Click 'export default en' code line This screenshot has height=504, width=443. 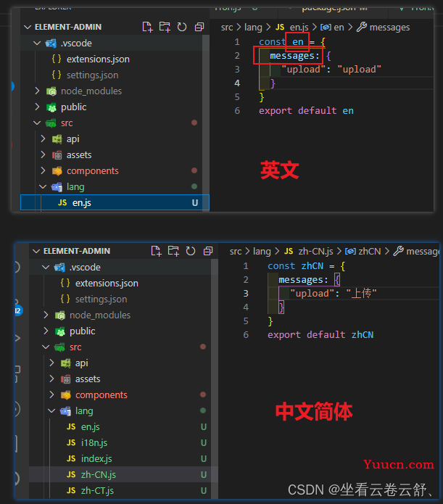[x=306, y=111]
